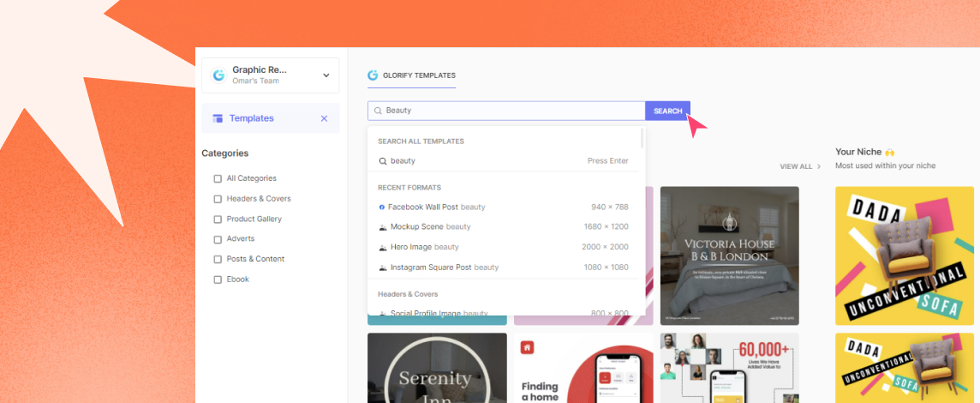The height and width of the screenshot is (403, 980).
Task: Check the Product Gallery checkbox
Action: coord(218,219)
